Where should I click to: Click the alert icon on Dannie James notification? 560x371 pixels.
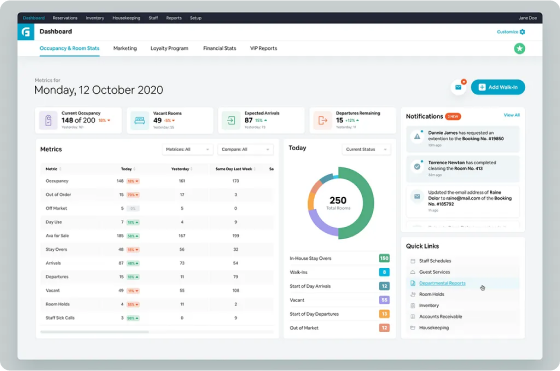click(417, 136)
